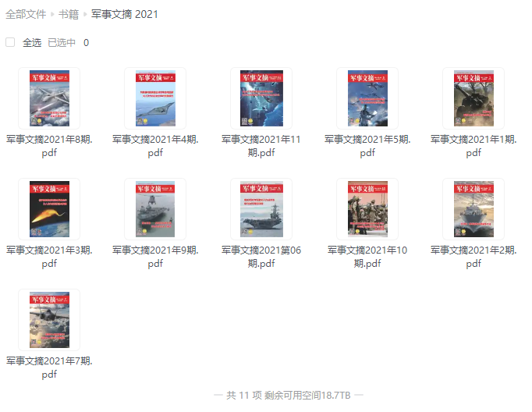Screen dimensions: 532x412
Task: Open cover thumbnail of 军事文摘2021年2期.pdf
Action: [x=473, y=209]
